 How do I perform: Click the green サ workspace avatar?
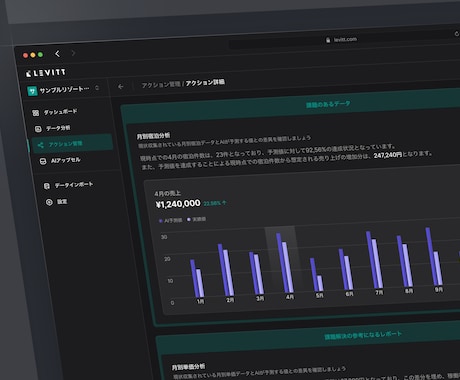(x=32, y=91)
